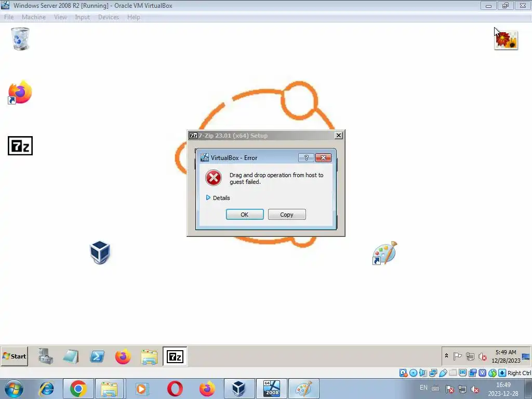Switch to the 2008 VM in host taskbar

[272, 389]
